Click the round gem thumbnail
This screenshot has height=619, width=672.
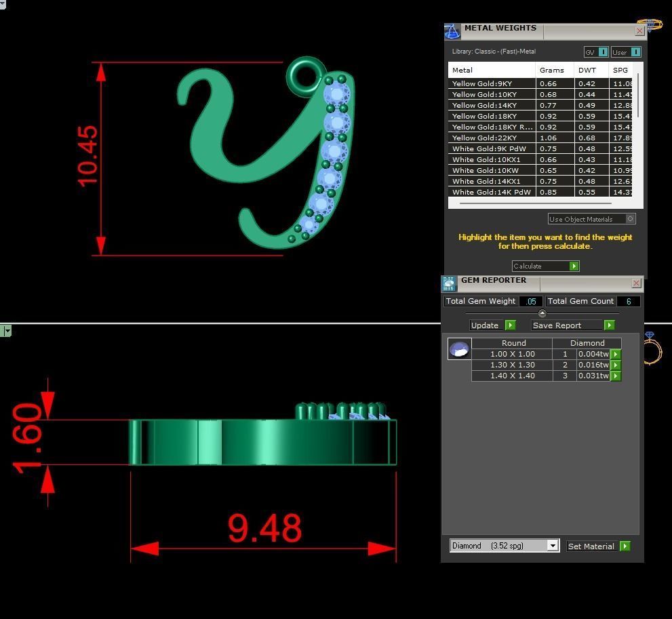pos(460,348)
